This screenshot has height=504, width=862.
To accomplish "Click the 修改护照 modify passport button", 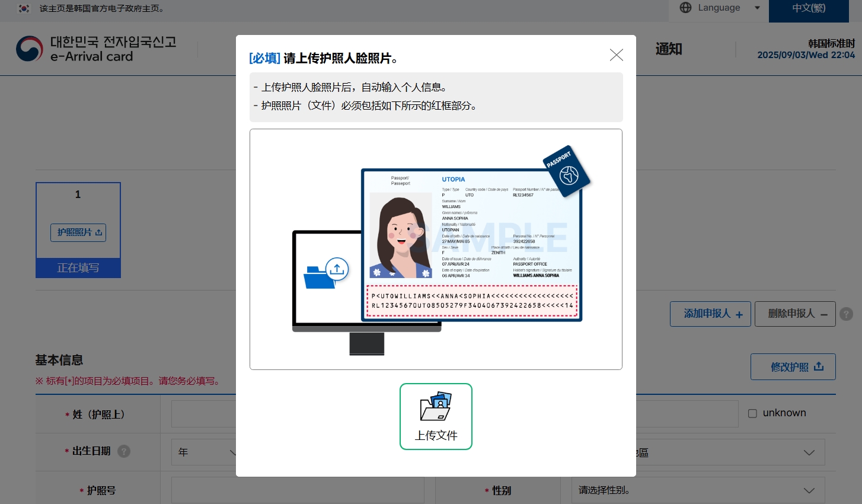I will point(793,367).
